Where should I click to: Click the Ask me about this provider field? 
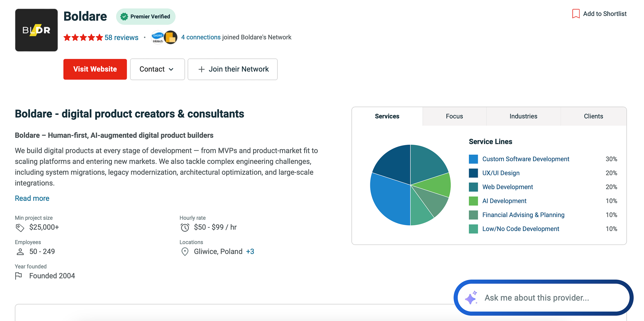(x=543, y=298)
